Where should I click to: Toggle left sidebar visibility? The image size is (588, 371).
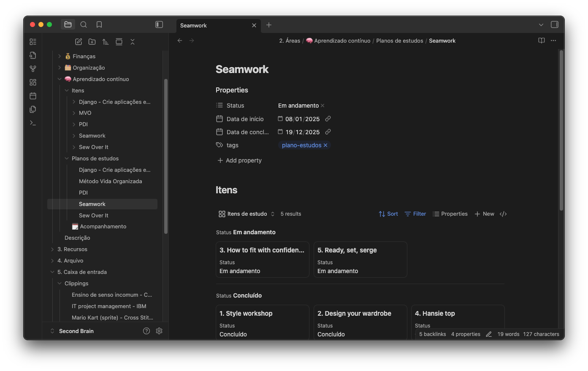coord(159,24)
